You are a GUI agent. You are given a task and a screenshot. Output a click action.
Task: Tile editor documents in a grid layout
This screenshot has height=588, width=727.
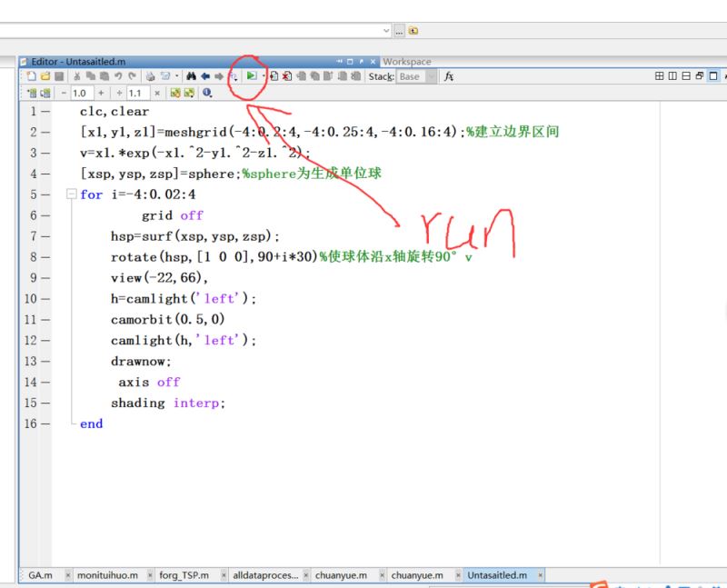659,76
